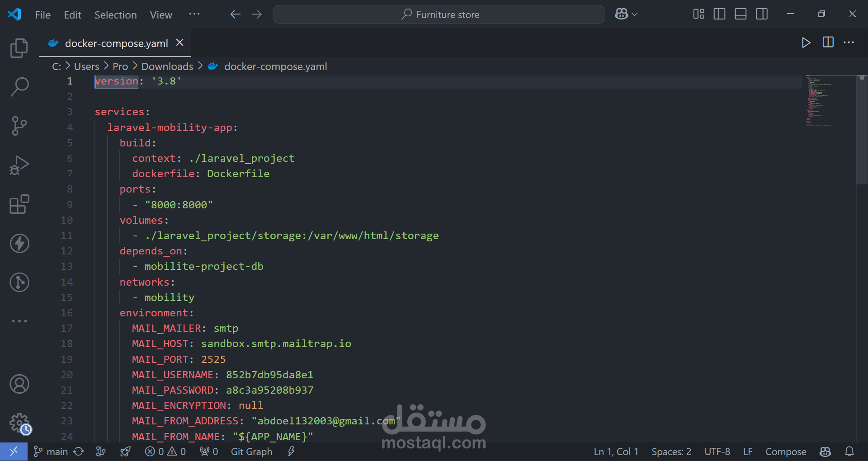Open notifications bell
The image size is (868, 461).
coord(849,452)
